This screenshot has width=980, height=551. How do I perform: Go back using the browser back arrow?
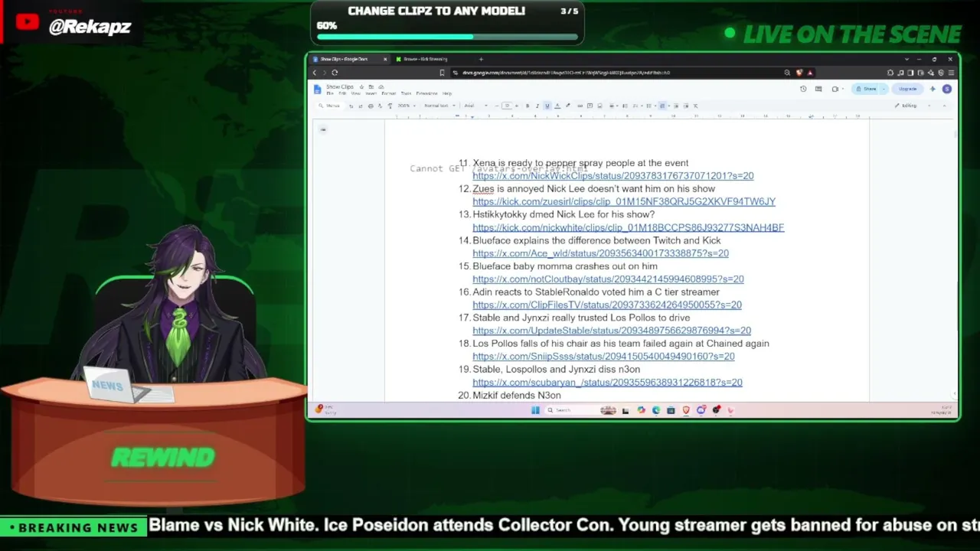pos(314,73)
